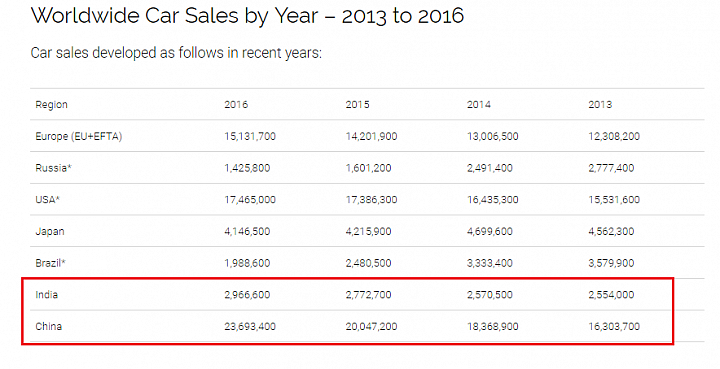Select the USA* row label
Viewport: 720px width, 369px height.
47,200
